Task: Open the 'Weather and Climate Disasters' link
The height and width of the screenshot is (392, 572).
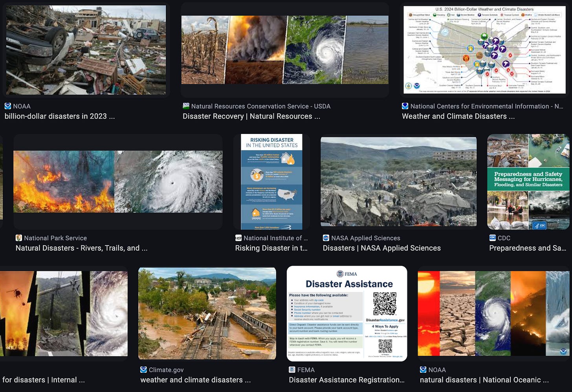Action: [458, 116]
